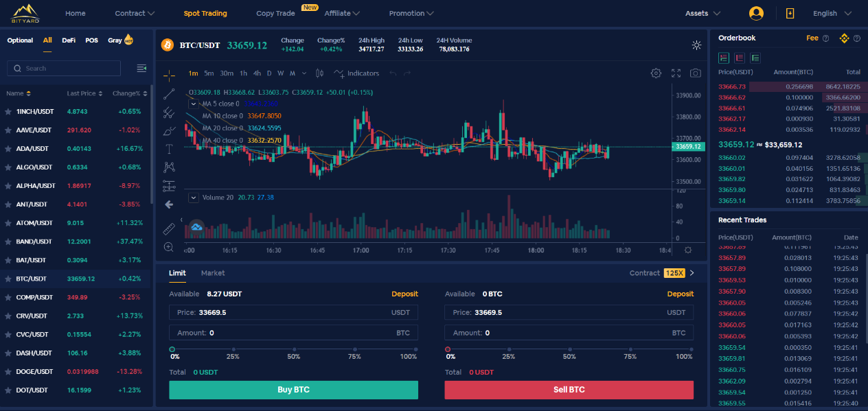Select the Market order tab
The image size is (868, 411).
pos(213,273)
